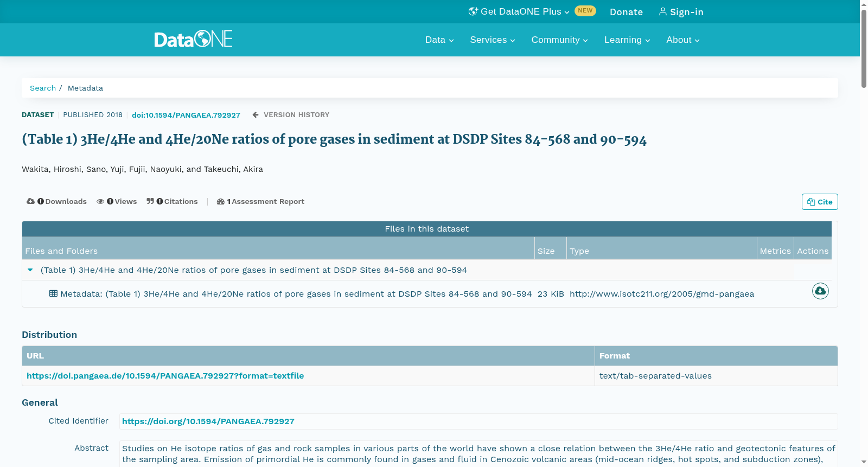Screen dimensions: 868x467
Task: Click the Downloads label
Action: 66,202
